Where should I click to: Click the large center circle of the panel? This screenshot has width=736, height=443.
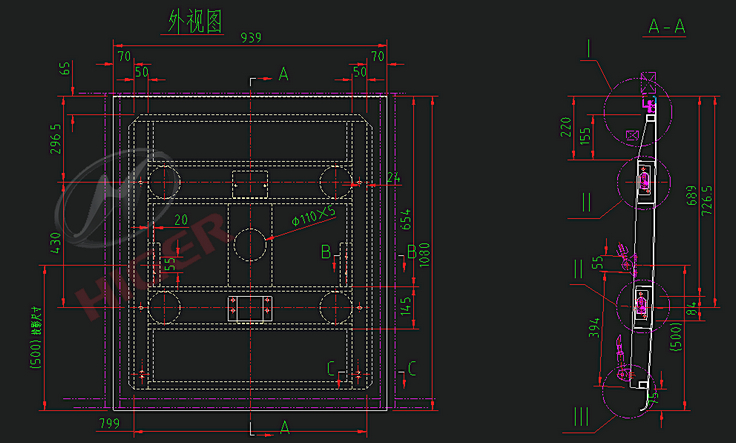tap(250, 245)
